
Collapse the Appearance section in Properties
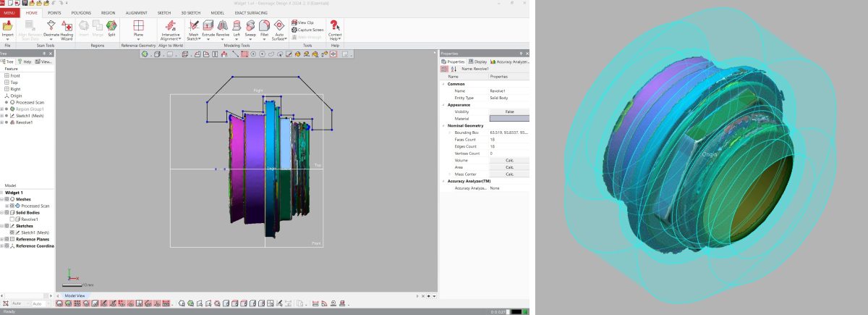tap(444, 105)
